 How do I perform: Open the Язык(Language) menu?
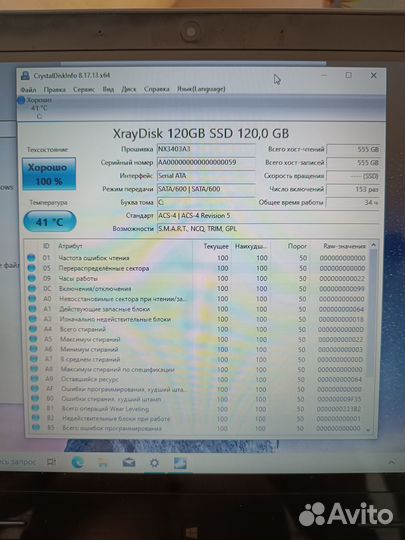[201, 89]
